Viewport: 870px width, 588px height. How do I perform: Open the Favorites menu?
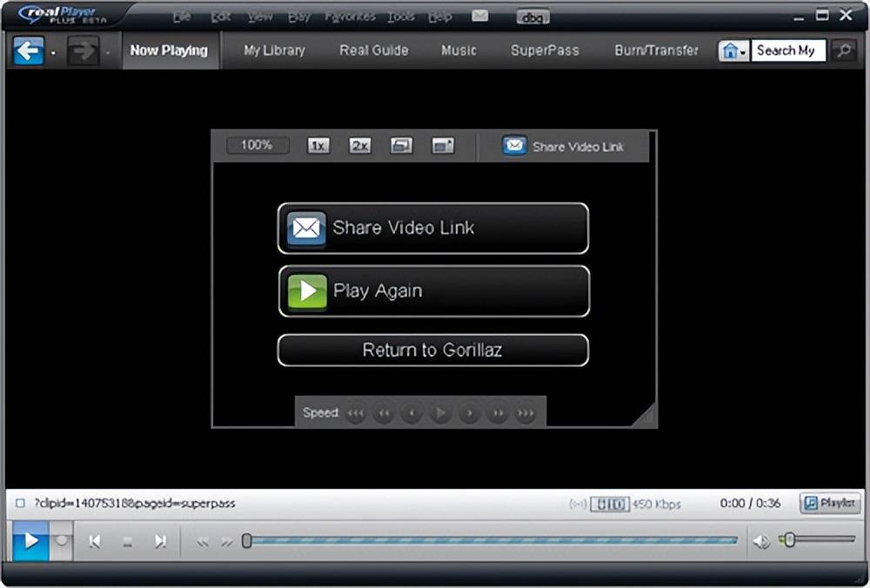coord(349,17)
